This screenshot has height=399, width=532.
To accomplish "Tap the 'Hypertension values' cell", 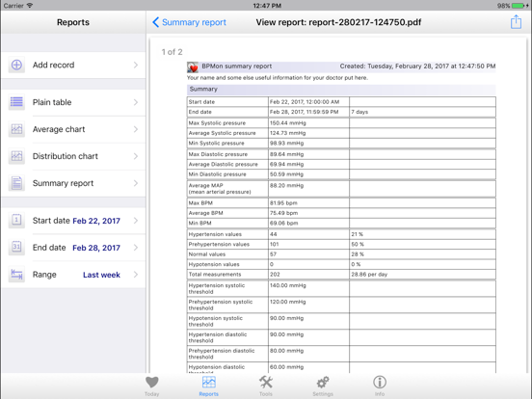I will [x=227, y=234].
